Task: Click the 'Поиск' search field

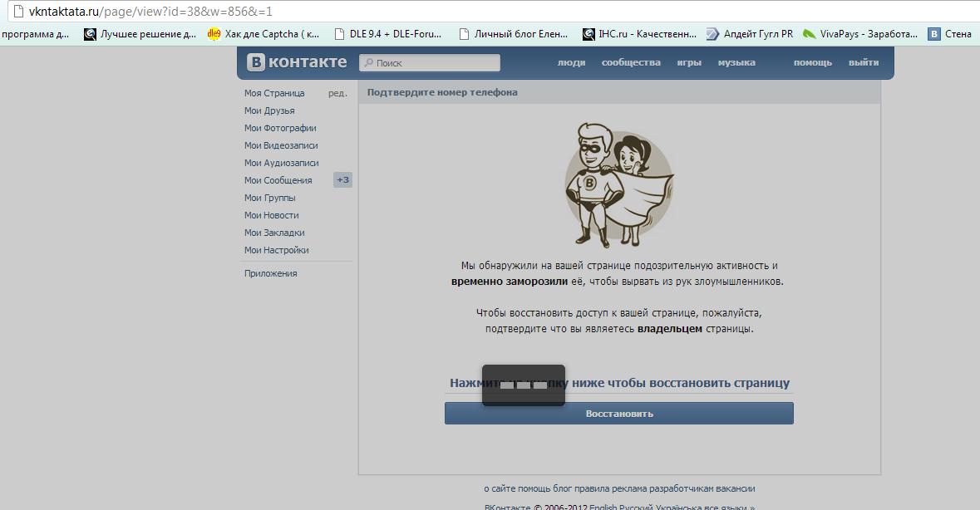Action: (430, 62)
